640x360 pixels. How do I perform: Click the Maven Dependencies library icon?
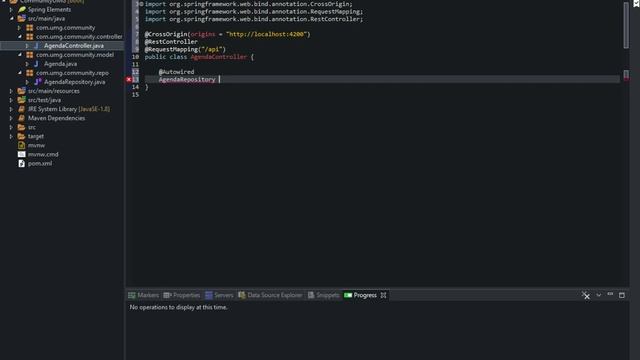[22, 118]
